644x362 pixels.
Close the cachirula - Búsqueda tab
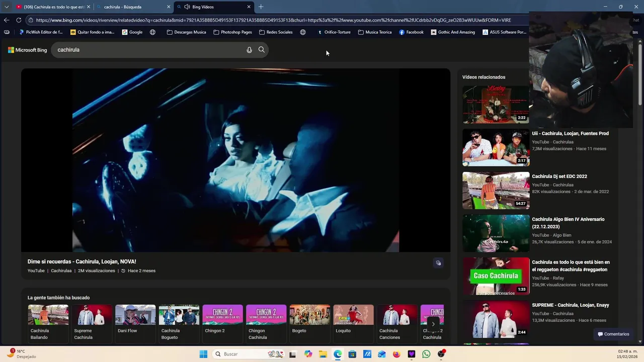(x=169, y=7)
